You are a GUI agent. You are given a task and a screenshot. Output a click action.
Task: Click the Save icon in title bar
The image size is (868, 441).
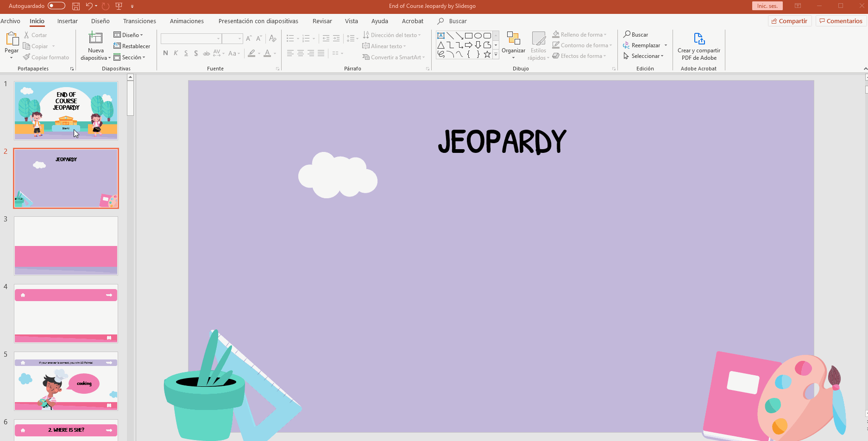76,6
